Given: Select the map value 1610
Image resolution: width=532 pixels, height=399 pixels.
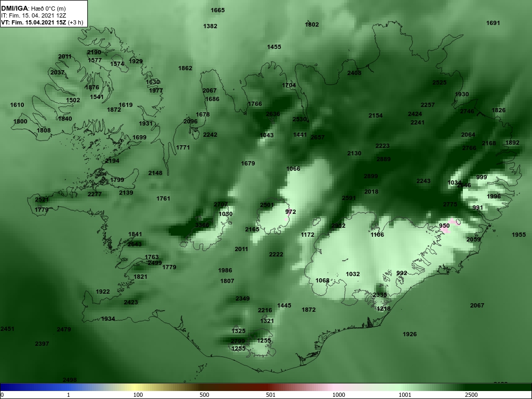Looking at the screenshot, I should [x=17, y=105].
